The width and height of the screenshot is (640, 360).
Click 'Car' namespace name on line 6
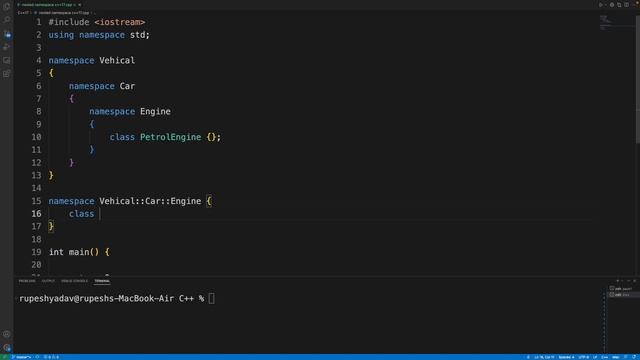point(127,86)
